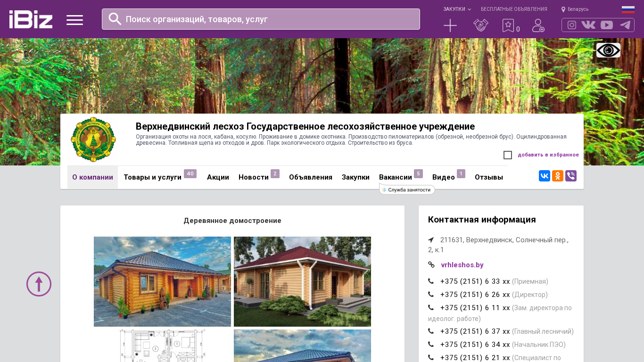Click the scroll-to-top arrow button
The height and width of the screenshot is (362, 644).
39,284
